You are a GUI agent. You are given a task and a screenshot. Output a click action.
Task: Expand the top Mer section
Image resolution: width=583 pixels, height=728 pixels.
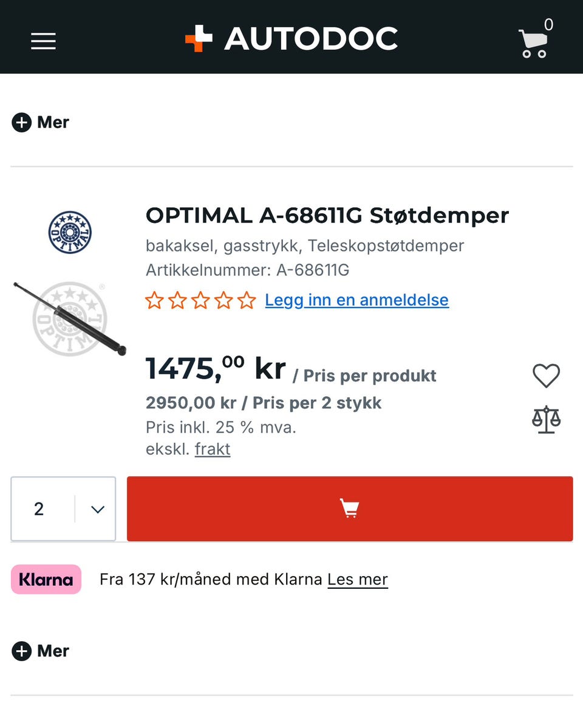(40, 123)
